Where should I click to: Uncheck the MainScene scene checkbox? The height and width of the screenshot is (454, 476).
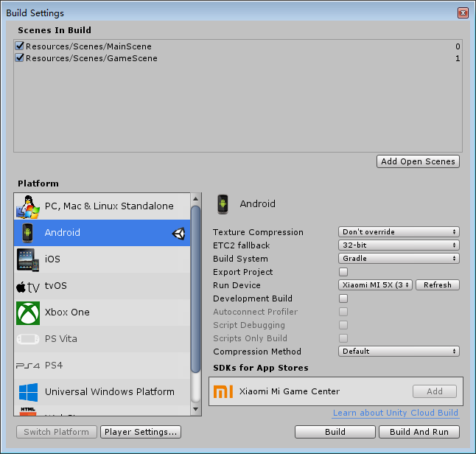tap(19, 46)
